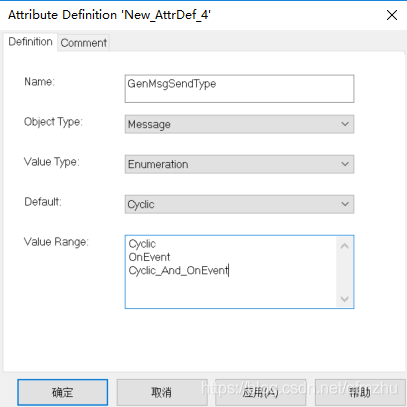The image size is (407, 407).
Task: Click the Object Type dropdown arrow
Action: [x=345, y=124]
